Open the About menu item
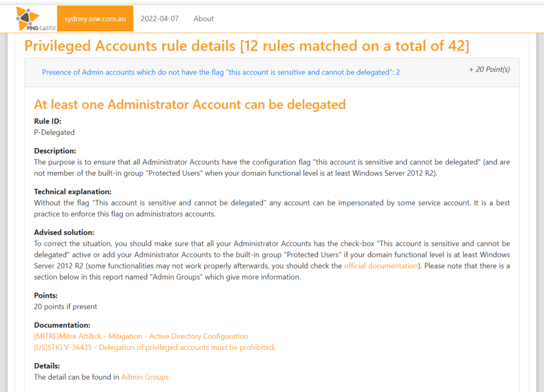The image size is (544, 392). pyautogui.click(x=204, y=19)
